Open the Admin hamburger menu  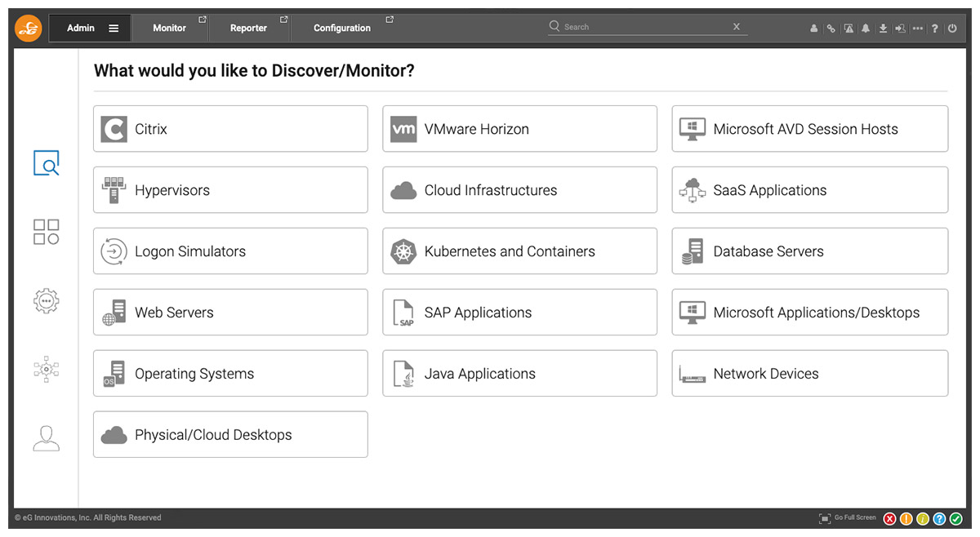pyautogui.click(x=114, y=28)
